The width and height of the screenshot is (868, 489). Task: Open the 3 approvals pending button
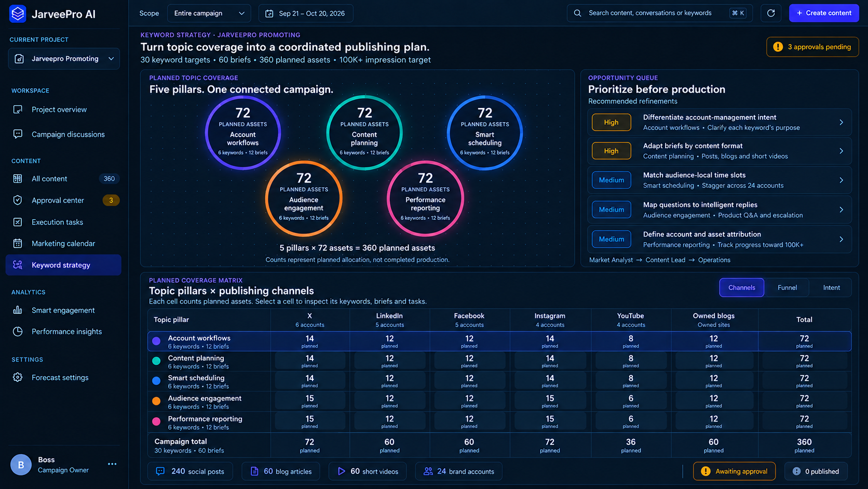(812, 47)
